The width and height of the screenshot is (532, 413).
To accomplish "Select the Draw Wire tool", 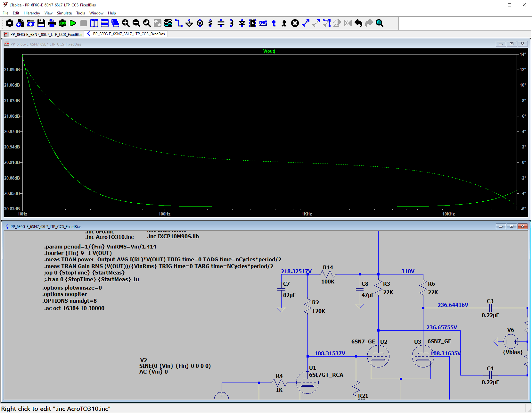I will [x=179, y=23].
